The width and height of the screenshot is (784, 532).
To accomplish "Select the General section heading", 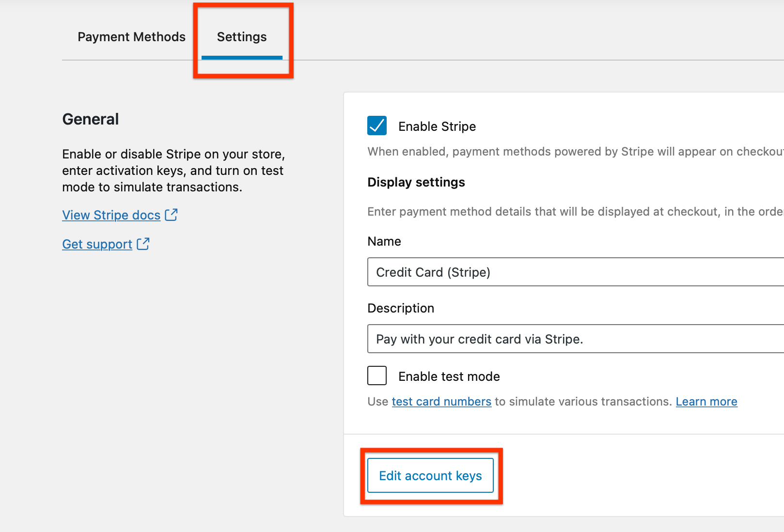I will 91,119.
